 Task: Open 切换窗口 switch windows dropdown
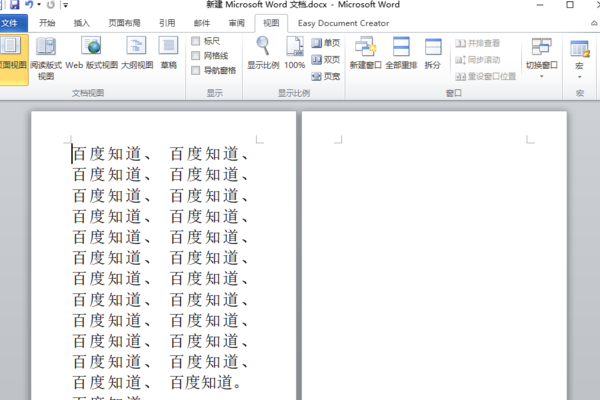541,57
